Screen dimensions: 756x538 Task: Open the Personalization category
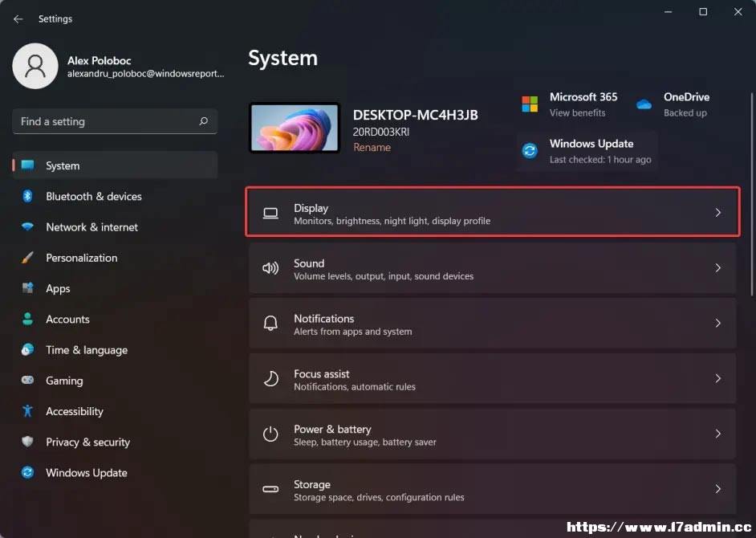[x=115, y=258]
